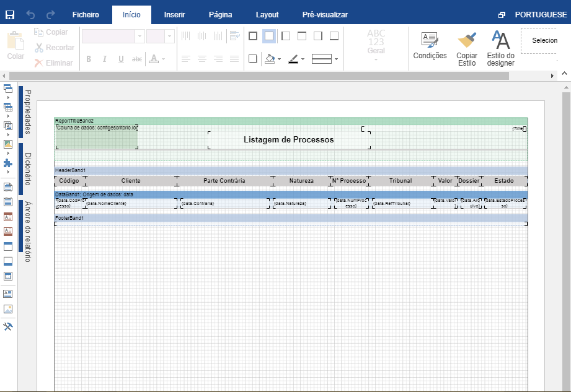
Task: Pick a fill color with the bucket icon
Action: click(270, 59)
